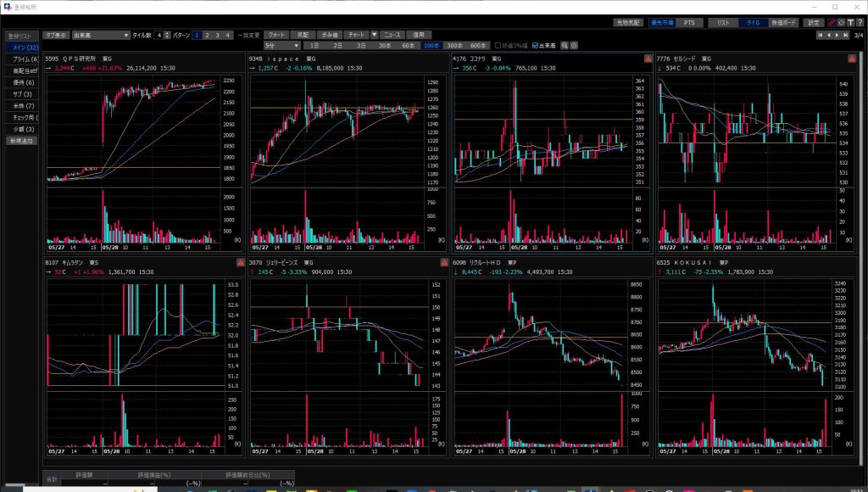
Task: Click the ニュース button
Action: tap(392, 35)
